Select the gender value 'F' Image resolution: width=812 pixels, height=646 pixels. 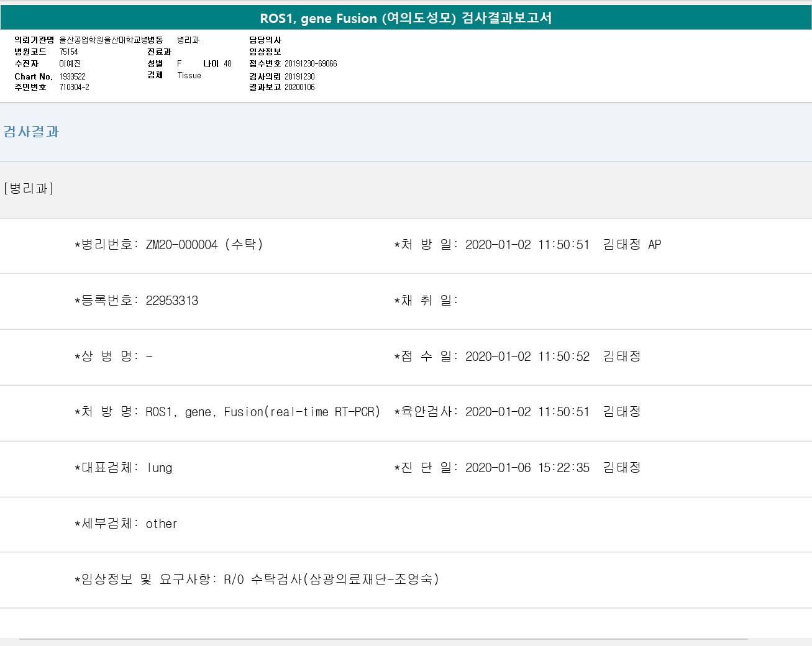180,63
